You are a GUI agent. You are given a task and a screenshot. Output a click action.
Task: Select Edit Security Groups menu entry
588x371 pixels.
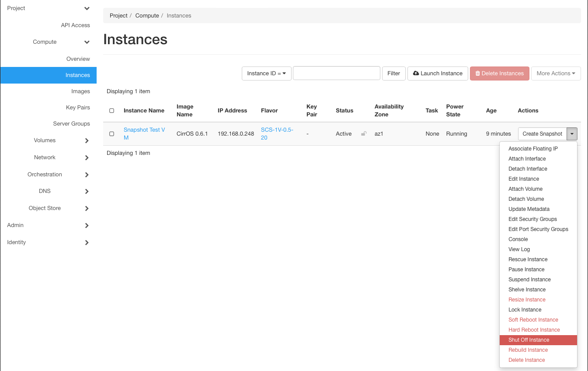coord(538,219)
